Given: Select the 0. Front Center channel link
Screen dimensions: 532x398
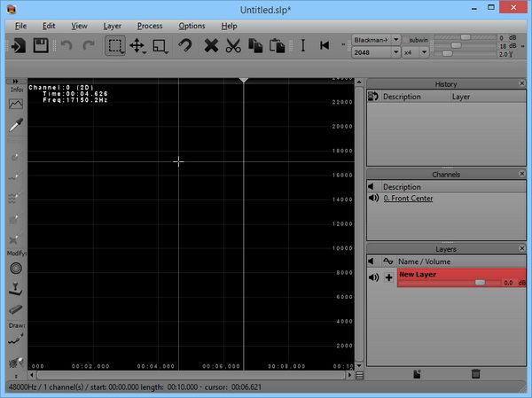Looking at the screenshot, I should pyautogui.click(x=408, y=199).
